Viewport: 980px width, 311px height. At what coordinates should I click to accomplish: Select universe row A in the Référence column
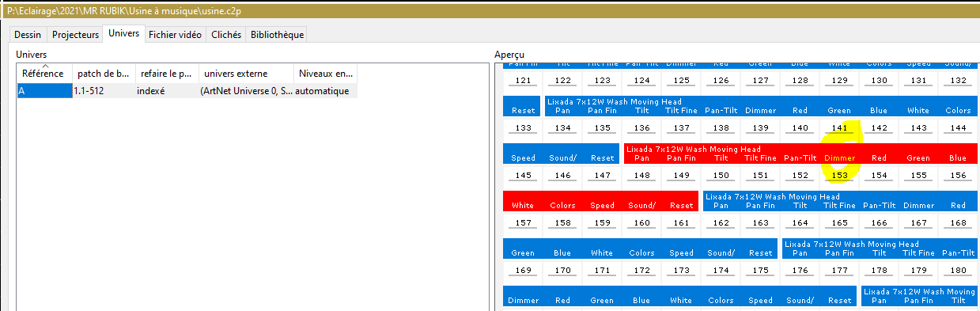pyautogui.click(x=44, y=91)
